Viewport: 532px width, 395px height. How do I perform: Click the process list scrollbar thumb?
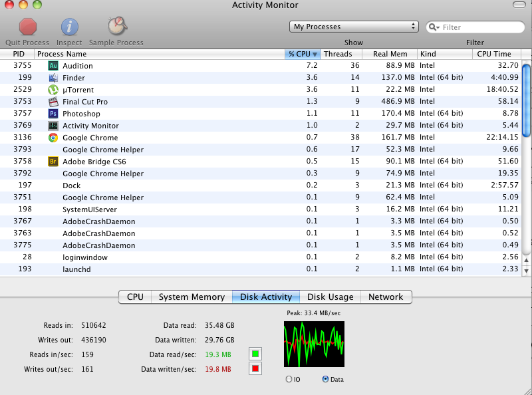[x=526, y=101]
